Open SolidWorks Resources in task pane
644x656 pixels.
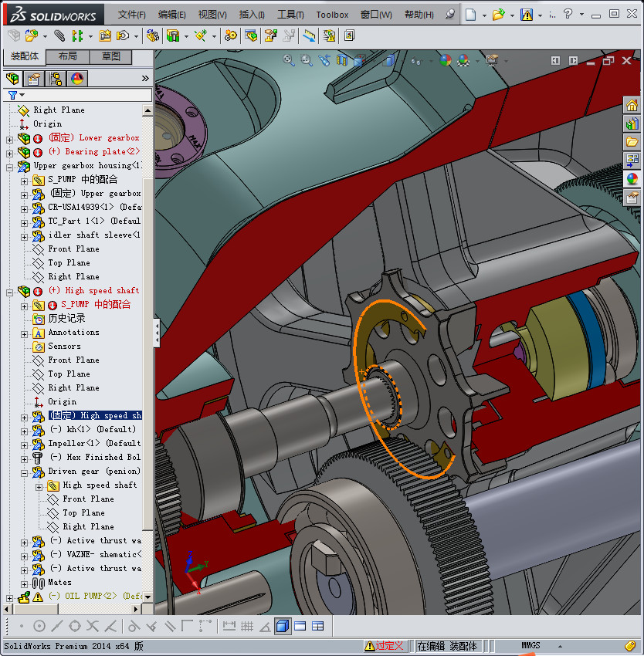632,106
